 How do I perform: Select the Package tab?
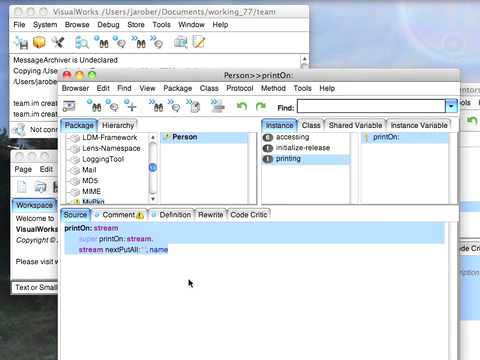[x=79, y=125]
